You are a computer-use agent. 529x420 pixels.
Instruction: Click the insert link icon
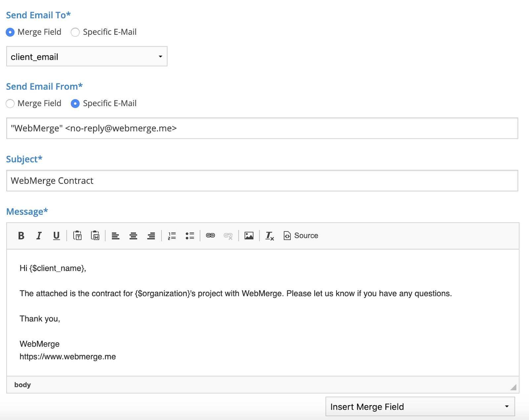pos(211,236)
